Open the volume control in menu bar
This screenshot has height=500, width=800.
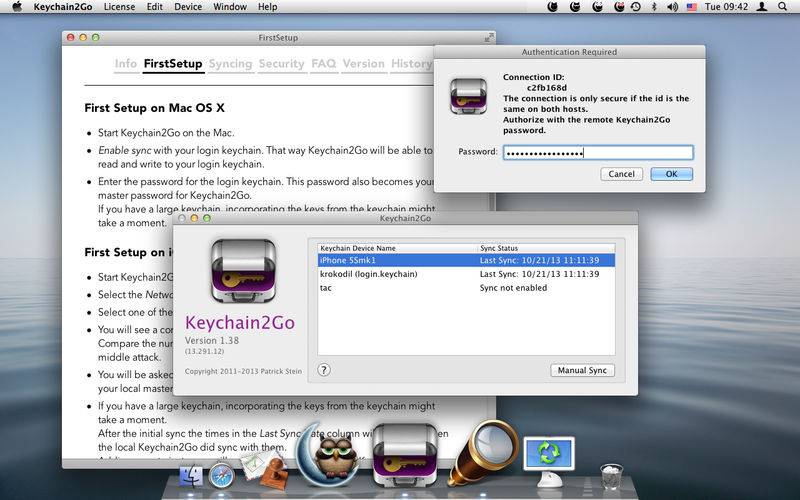tap(672, 7)
